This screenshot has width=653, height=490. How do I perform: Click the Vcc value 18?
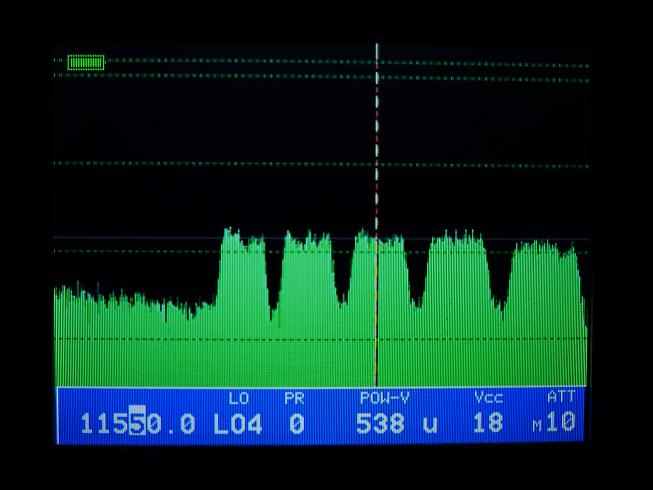click(x=487, y=423)
